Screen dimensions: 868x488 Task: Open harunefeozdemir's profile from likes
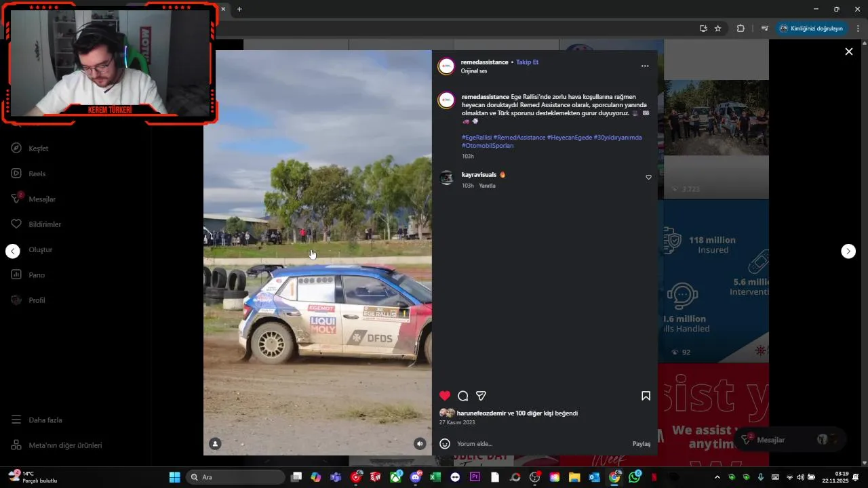(x=481, y=413)
